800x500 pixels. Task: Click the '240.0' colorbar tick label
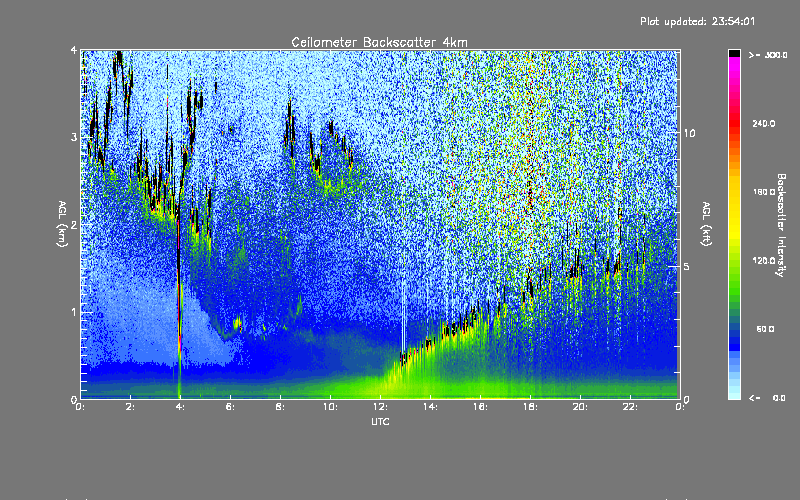click(x=764, y=123)
